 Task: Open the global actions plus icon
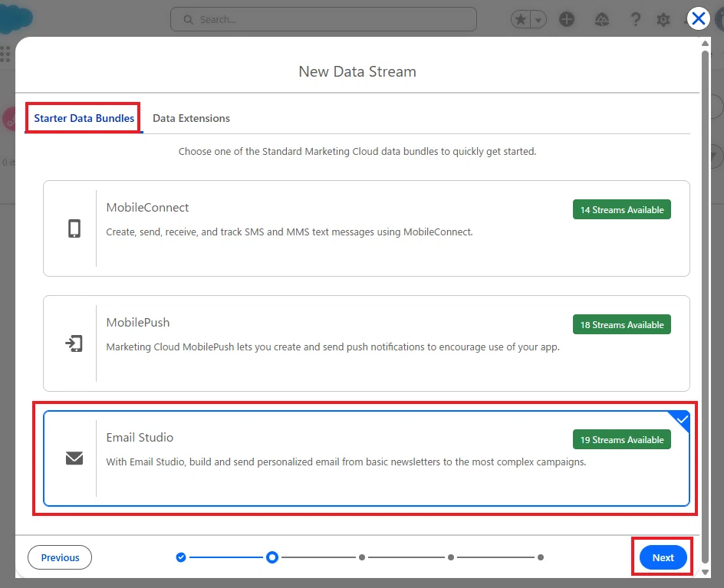(x=567, y=19)
